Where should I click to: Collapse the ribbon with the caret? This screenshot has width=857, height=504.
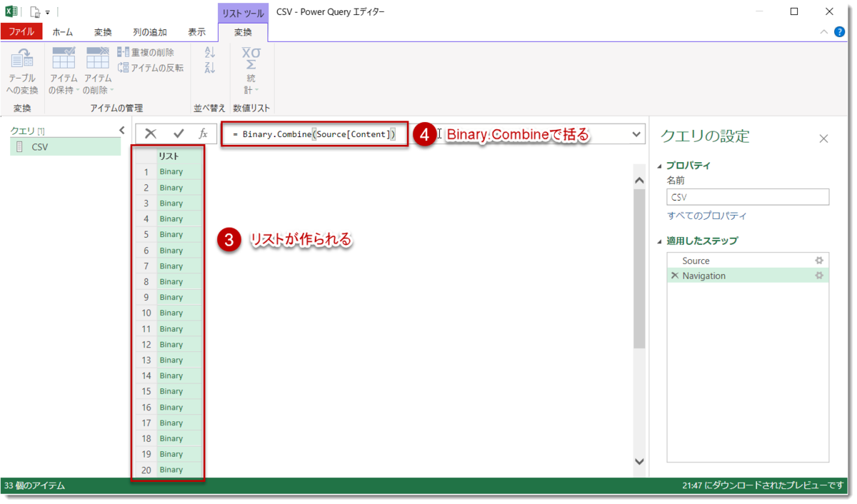823,32
